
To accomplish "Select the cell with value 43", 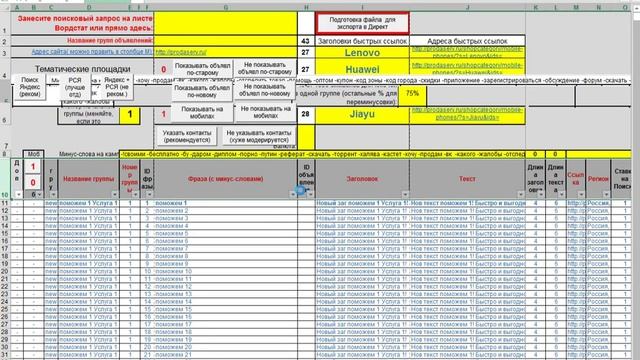I will (306, 41).
